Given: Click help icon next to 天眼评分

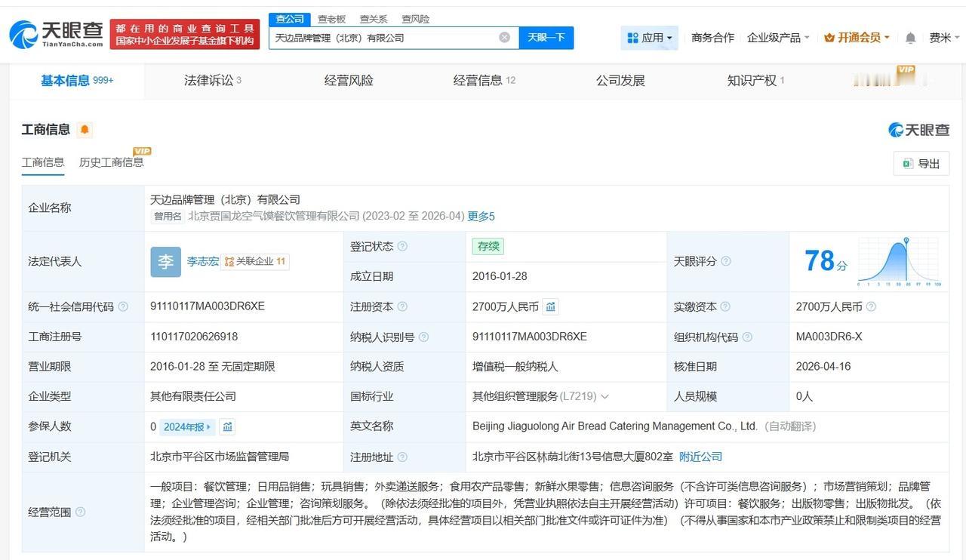Looking at the screenshot, I should (x=725, y=261).
